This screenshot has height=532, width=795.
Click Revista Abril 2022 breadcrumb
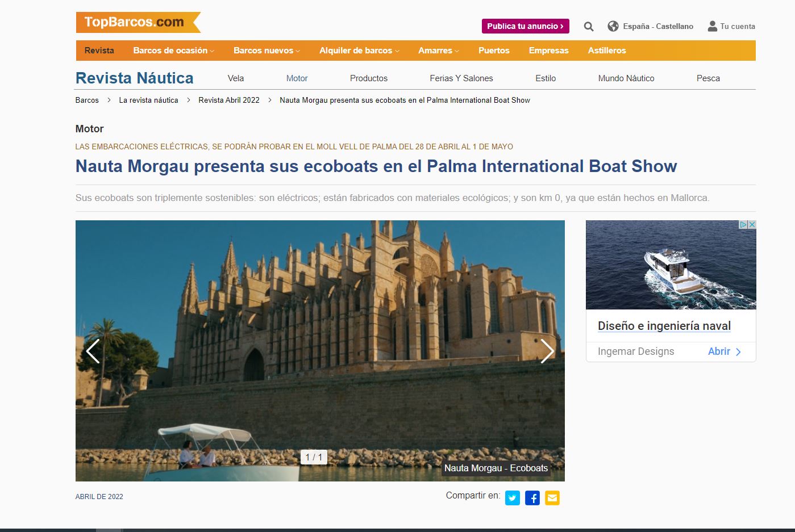pos(229,100)
